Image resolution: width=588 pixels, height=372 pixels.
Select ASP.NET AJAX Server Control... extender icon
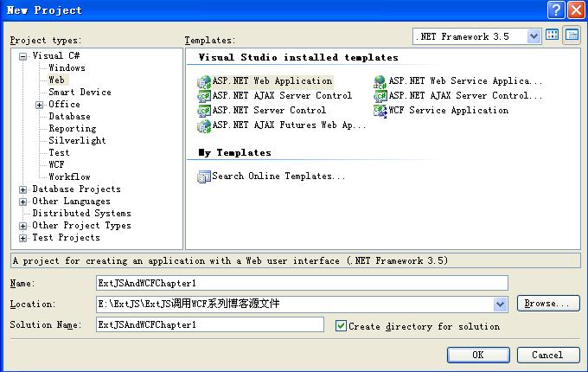(x=380, y=96)
